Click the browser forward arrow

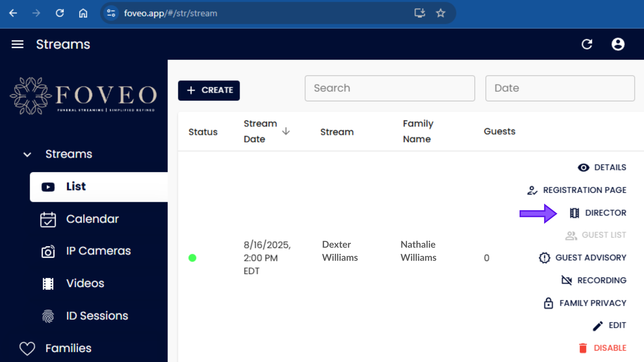coord(36,13)
